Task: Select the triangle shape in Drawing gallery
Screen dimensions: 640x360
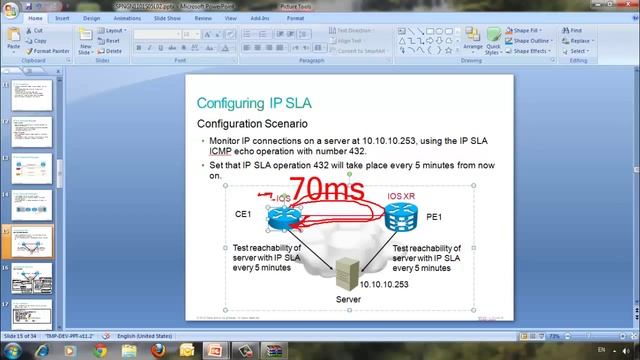Action: point(402,41)
